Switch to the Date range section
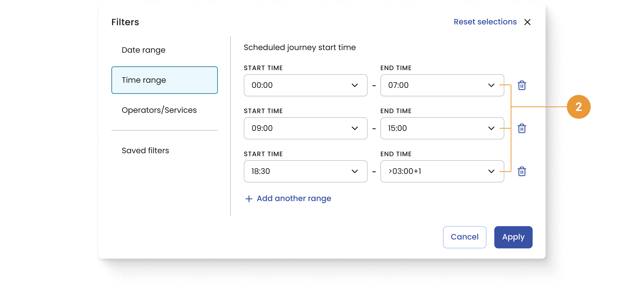 click(x=144, y=50)
